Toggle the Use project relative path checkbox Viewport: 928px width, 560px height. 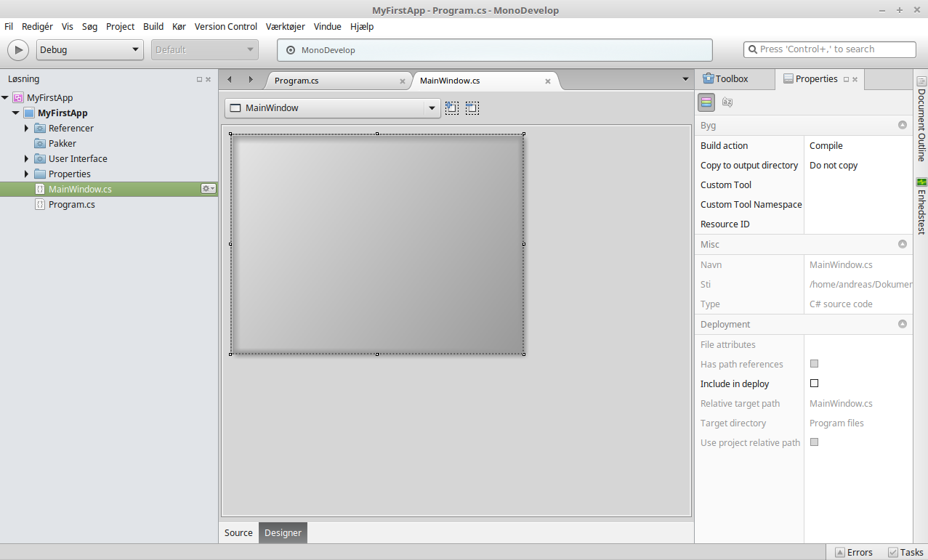tap(814, 442)
